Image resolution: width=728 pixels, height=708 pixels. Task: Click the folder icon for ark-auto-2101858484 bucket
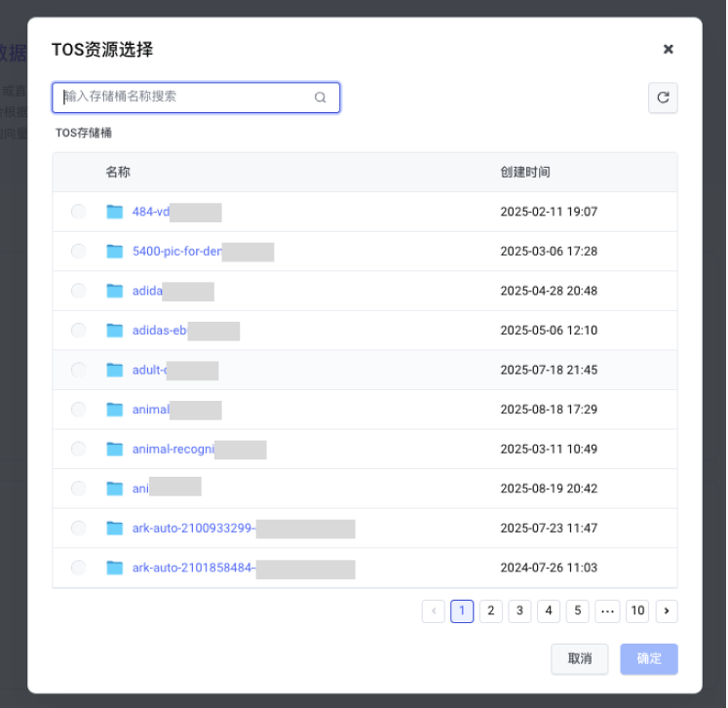tap(115, 568)
